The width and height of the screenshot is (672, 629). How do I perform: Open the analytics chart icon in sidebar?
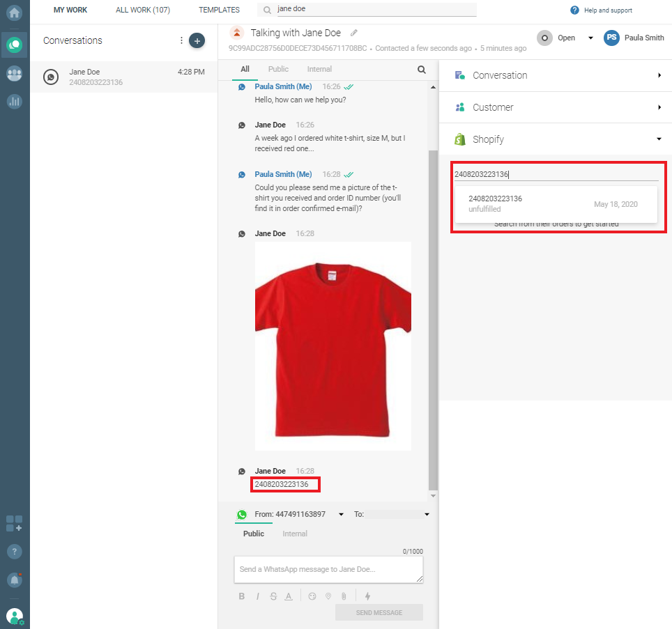pos(14,102)
